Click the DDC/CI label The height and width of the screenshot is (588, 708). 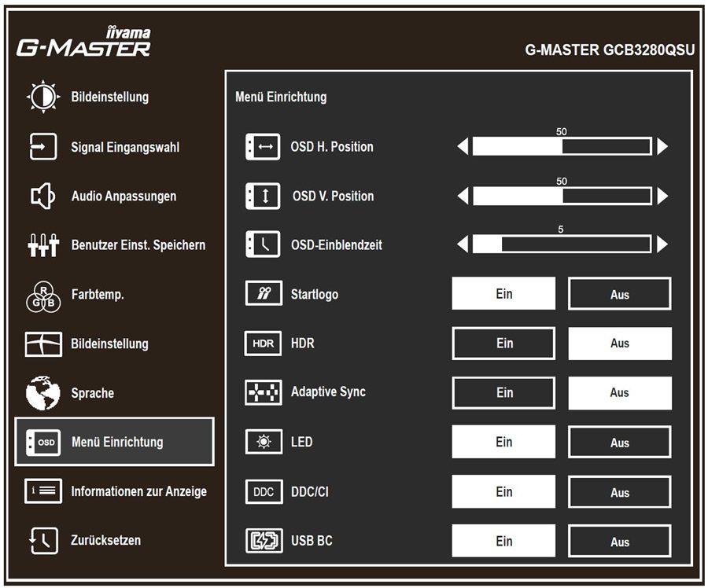coord(310,491)
